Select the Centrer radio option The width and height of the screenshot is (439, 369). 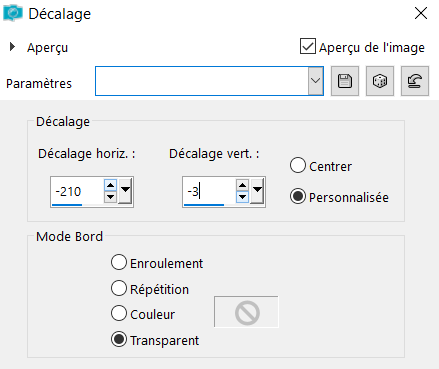coord(298,165)
